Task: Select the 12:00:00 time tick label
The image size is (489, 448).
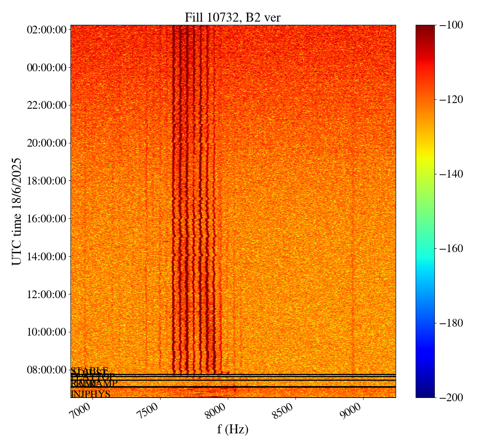Action: pos(46,294)
